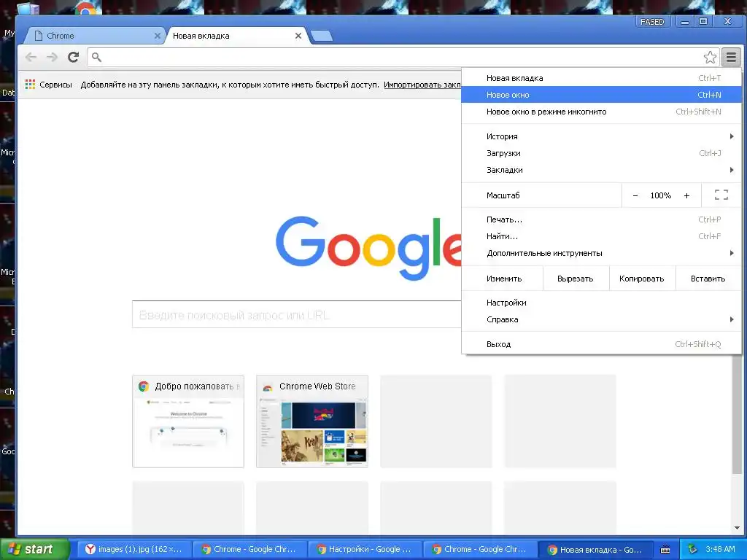747x560 pixels.
Task: Click the system clock showing 3:48 AM
Action: point(720,549)
